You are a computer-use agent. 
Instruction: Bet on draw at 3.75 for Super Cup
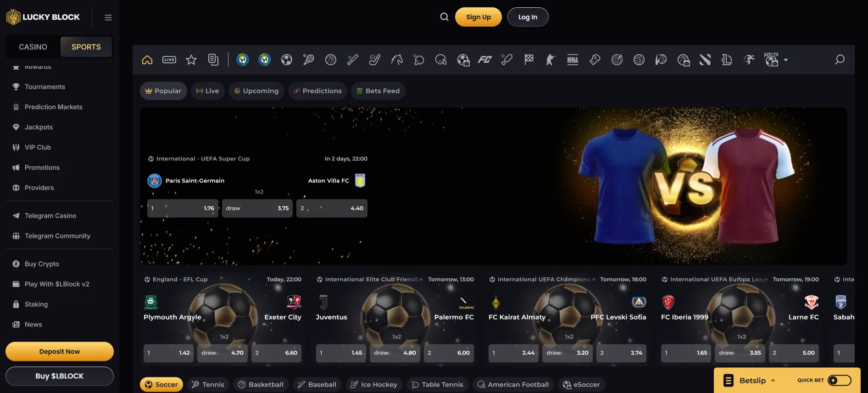pyautogui.click(x=257, y=208)
